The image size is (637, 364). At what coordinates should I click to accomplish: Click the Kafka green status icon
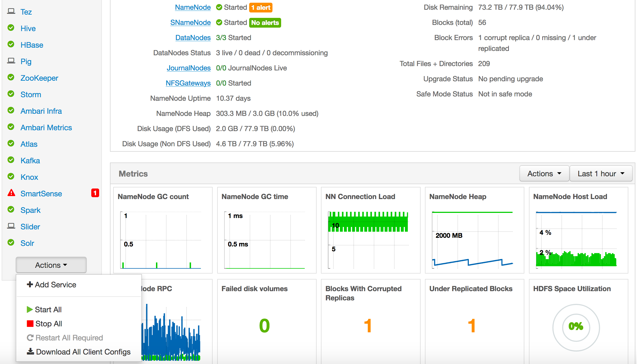pos(11,160)
